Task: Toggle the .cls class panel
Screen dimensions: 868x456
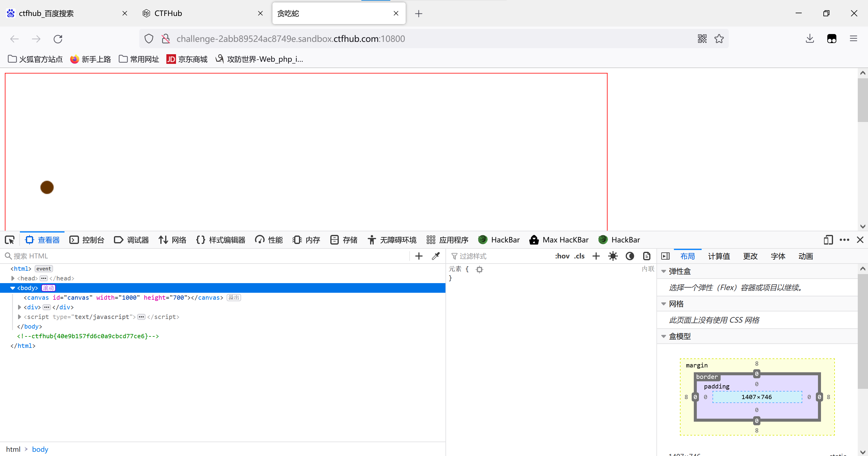Action: click(x=579, y=256)
